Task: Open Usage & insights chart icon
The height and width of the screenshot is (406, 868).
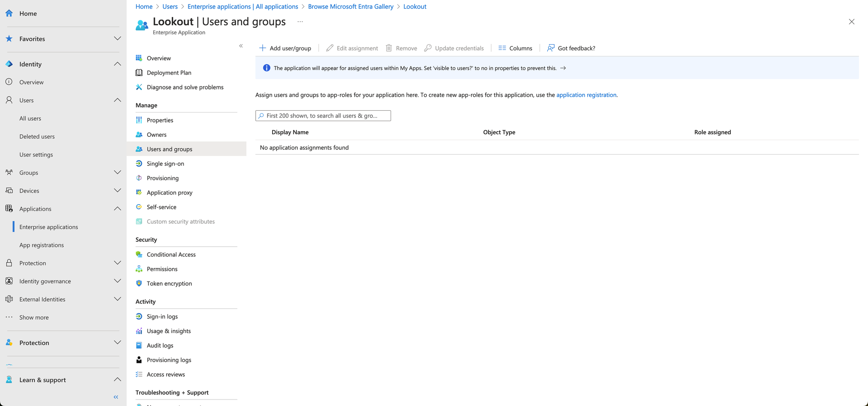Action: [139, 331]
